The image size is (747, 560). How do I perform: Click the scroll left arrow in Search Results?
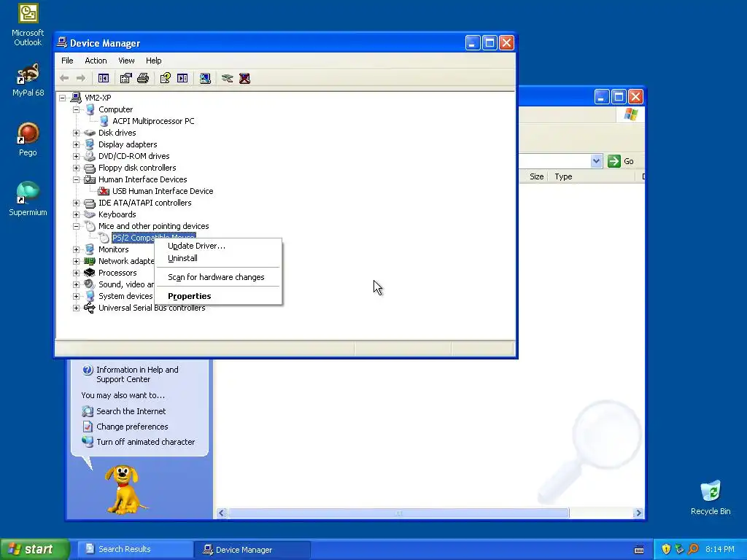click(222, 513)
